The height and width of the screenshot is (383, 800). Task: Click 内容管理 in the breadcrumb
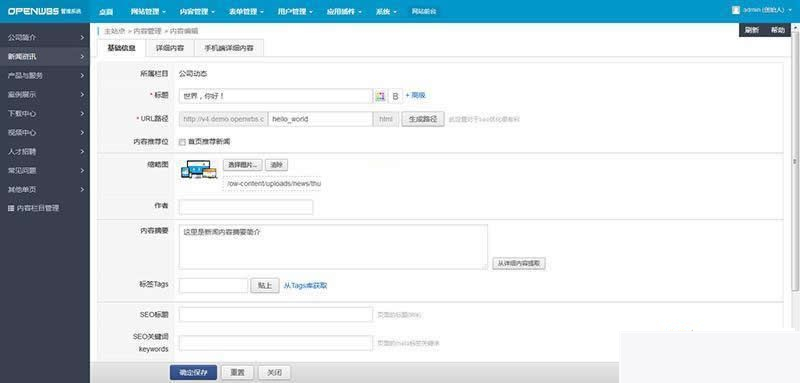coord(147,31)
